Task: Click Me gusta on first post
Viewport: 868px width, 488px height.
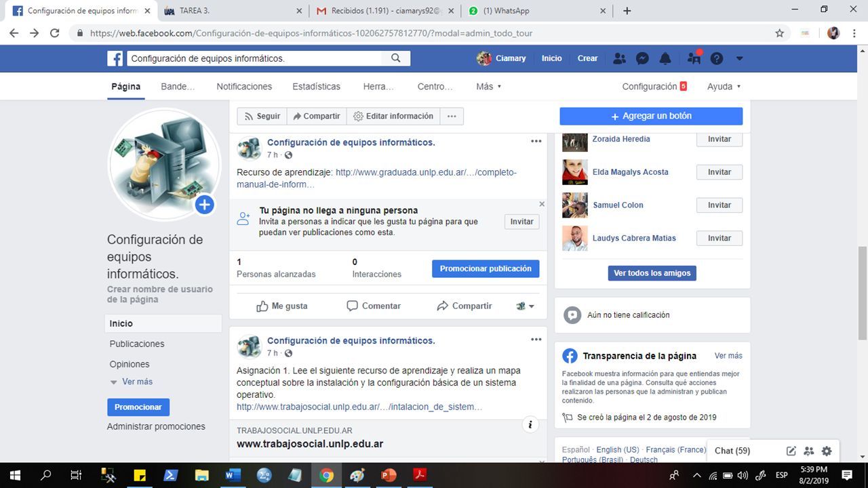Action: 282,306
